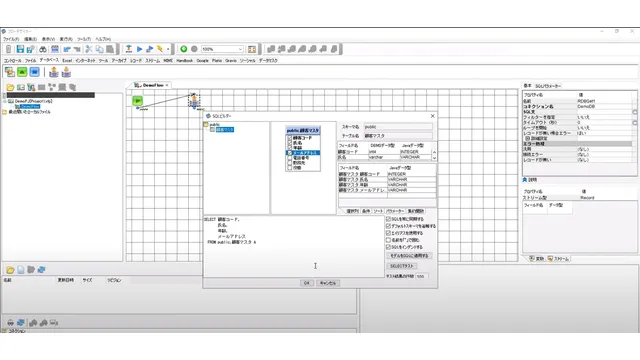640x360 pixels.
Task: Toggle 'SQLを常に同期する' checkbox
Action: [x=389, y=219]
